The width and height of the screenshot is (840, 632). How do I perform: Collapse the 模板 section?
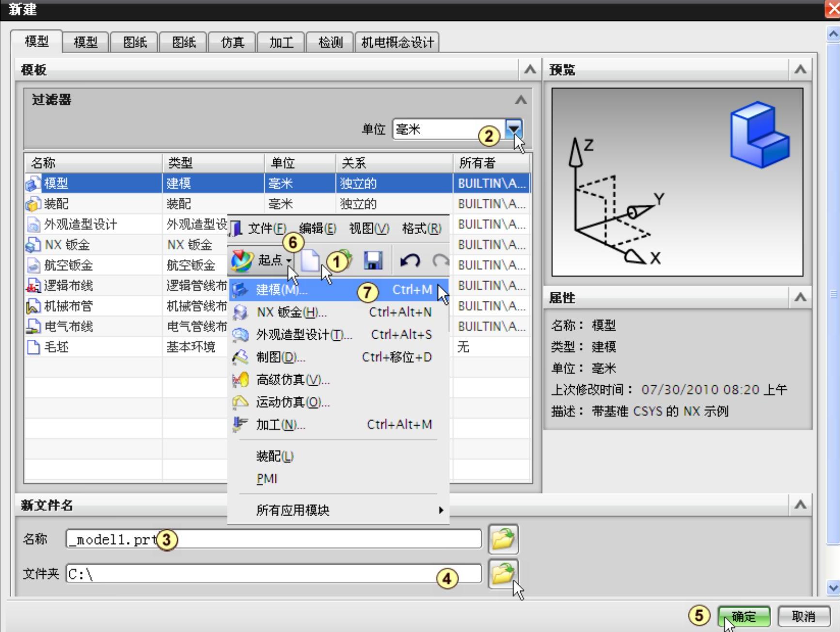pos(530,70)
